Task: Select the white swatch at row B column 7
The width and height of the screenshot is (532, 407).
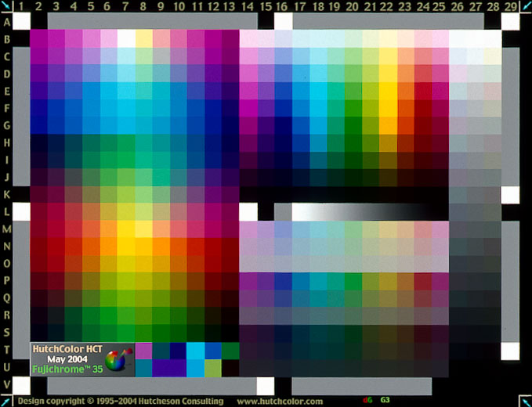Action: tap(126, 38)
